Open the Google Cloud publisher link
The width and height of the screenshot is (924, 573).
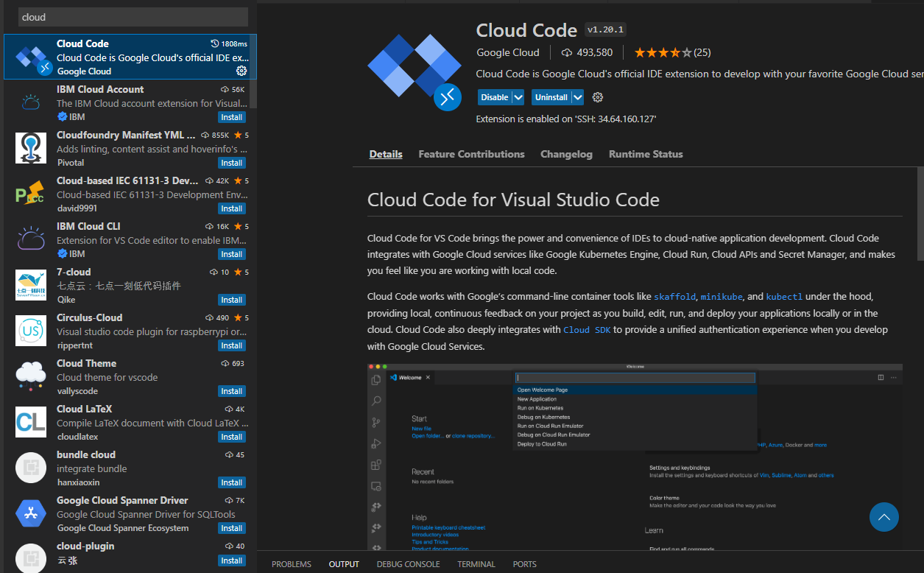pos(508,52)
